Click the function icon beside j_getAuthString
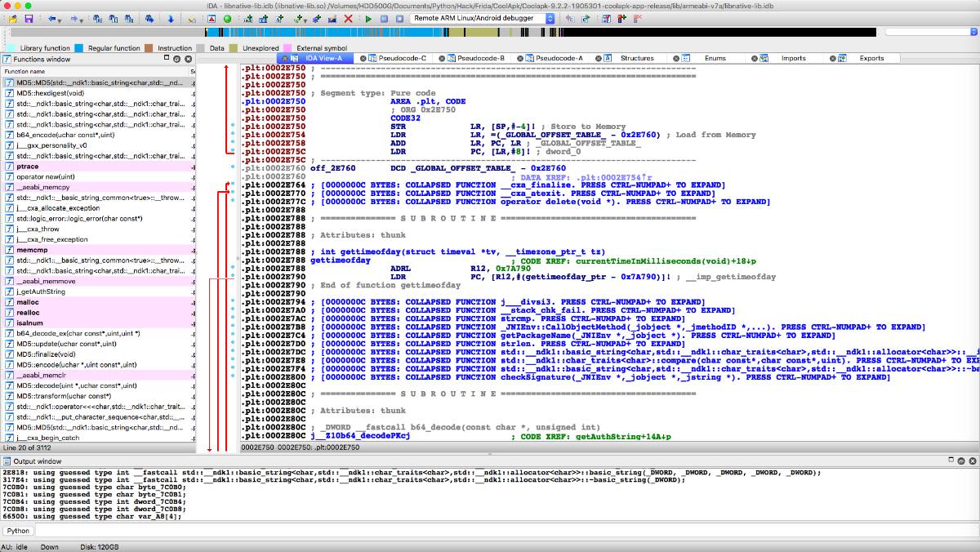980x552 pixels. 8,292
